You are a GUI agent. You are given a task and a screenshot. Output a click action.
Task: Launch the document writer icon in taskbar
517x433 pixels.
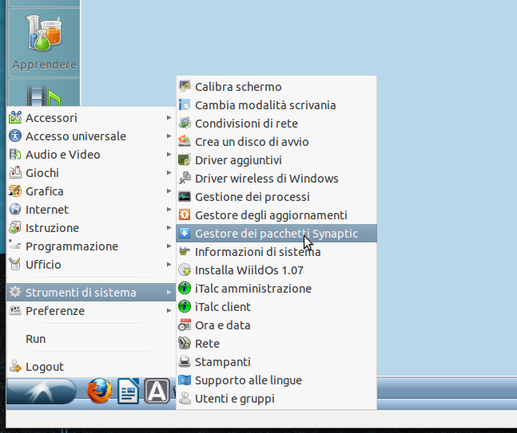tap(128, 391)
